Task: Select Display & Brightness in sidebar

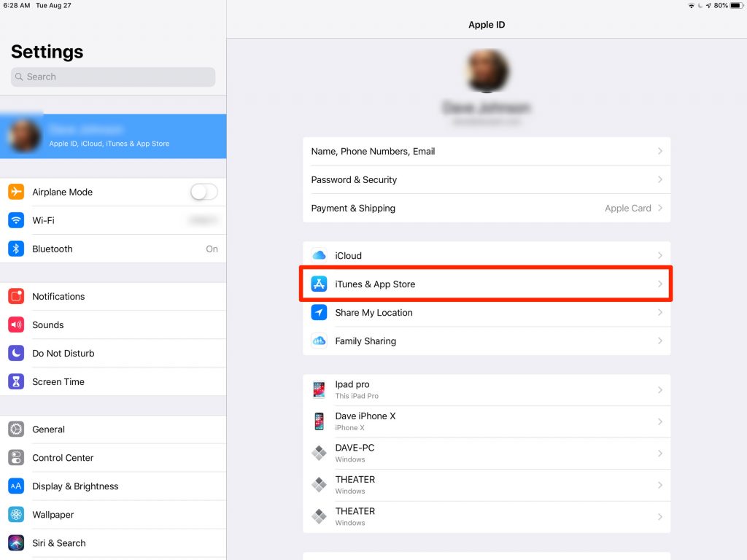Action: tap(113, 486)
